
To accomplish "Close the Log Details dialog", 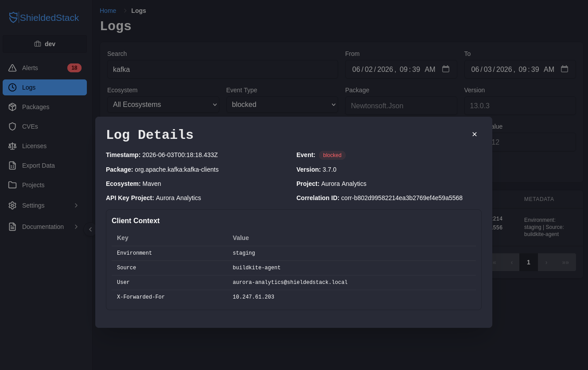I will [x=475, y=134].
